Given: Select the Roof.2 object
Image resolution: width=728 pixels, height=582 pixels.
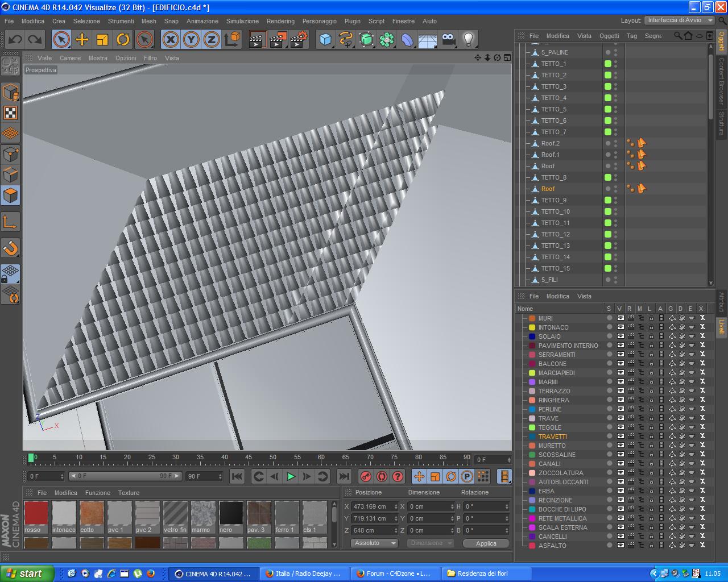Looking at the screenshot, I should coord(550,143).
